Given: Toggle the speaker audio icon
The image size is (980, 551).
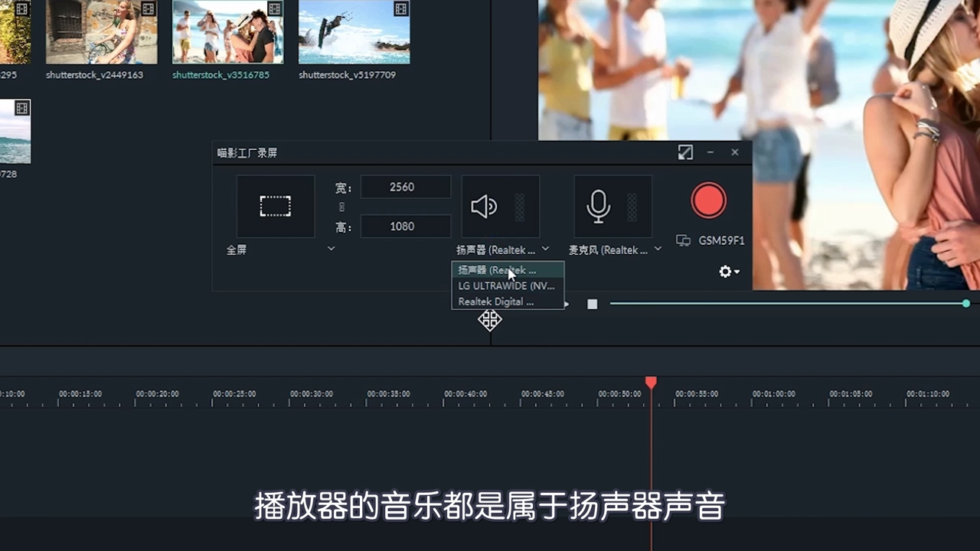Looking at the screenshot, I should pyautogui.click(x=484, y=206).
